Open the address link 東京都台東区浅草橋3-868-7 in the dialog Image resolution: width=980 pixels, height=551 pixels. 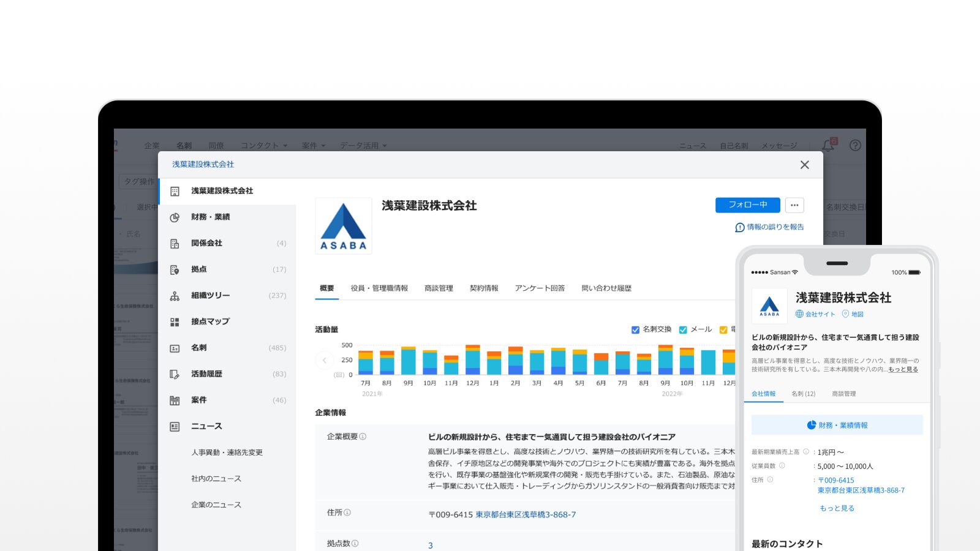526,515
